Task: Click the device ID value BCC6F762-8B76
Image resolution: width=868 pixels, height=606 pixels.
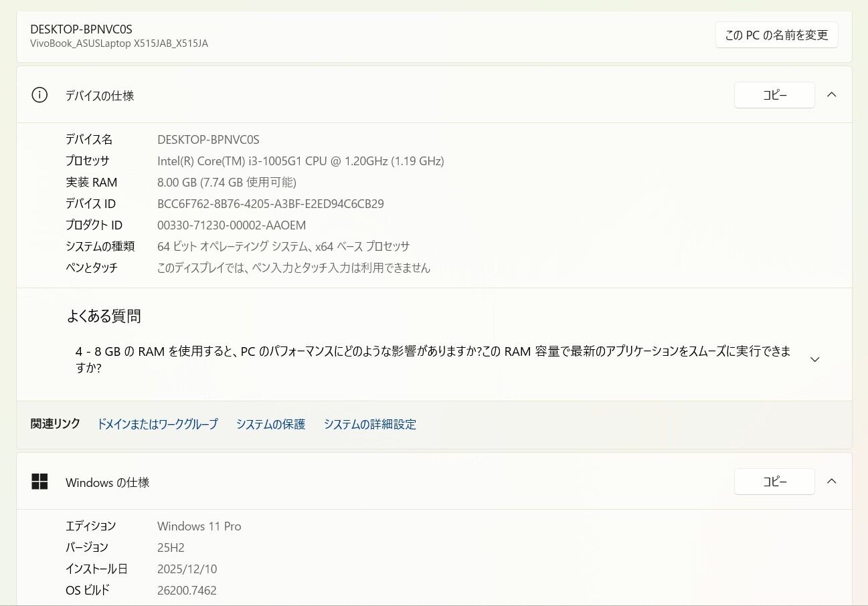Action: click(270, 204)
